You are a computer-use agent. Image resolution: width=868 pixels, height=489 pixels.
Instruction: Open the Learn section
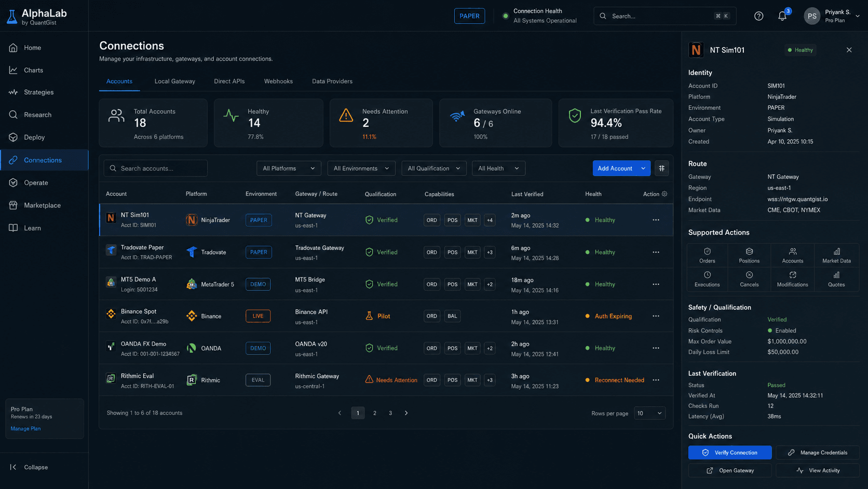pos(44,228)
